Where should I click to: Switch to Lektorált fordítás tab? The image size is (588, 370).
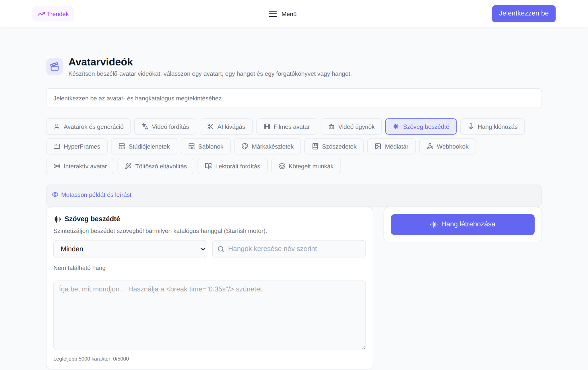[233, 166]
